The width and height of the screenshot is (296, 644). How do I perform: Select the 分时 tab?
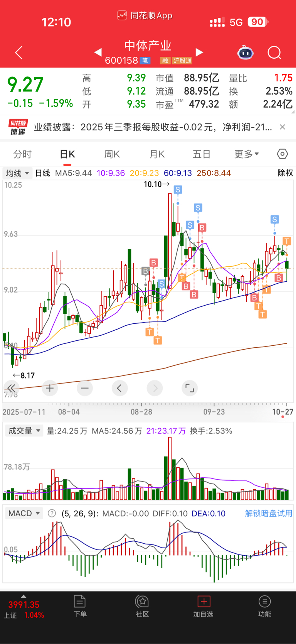click(x=22, y=154)
